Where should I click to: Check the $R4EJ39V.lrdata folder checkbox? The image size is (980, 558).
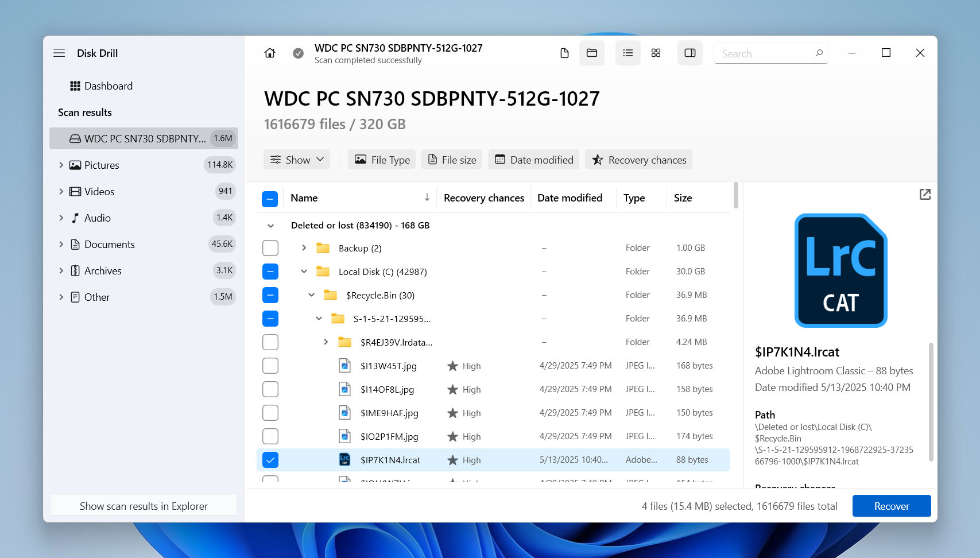[x=270, y=342]
